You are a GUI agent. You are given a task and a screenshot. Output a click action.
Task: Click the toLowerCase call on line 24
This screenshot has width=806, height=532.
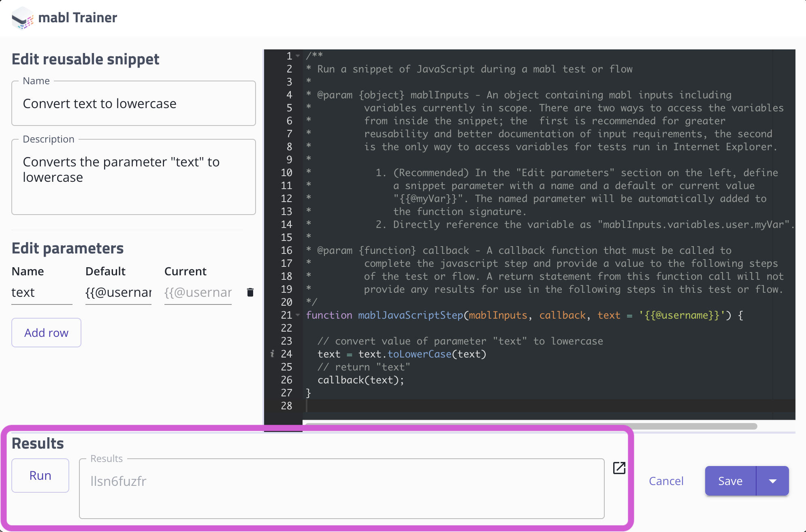(419, 354)
